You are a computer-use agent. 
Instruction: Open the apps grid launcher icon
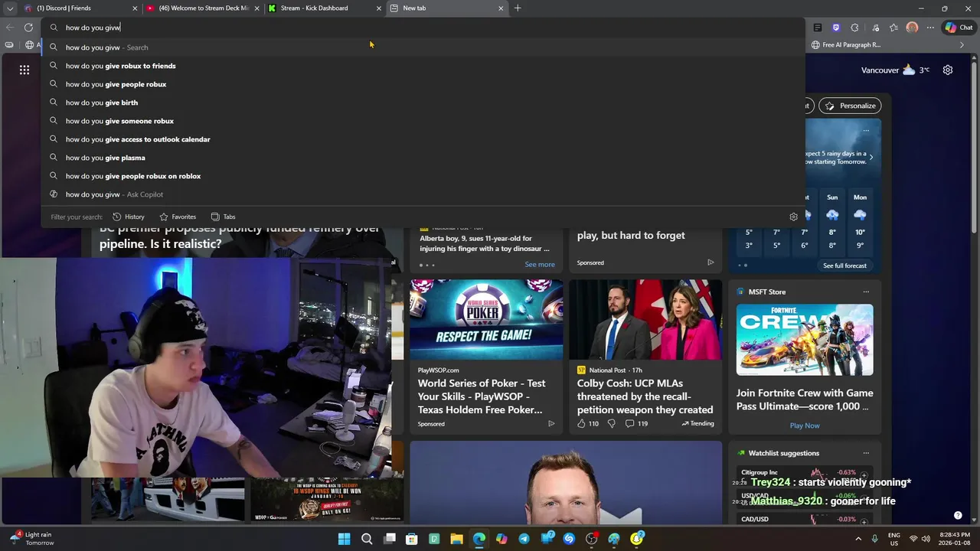point(24,70)
